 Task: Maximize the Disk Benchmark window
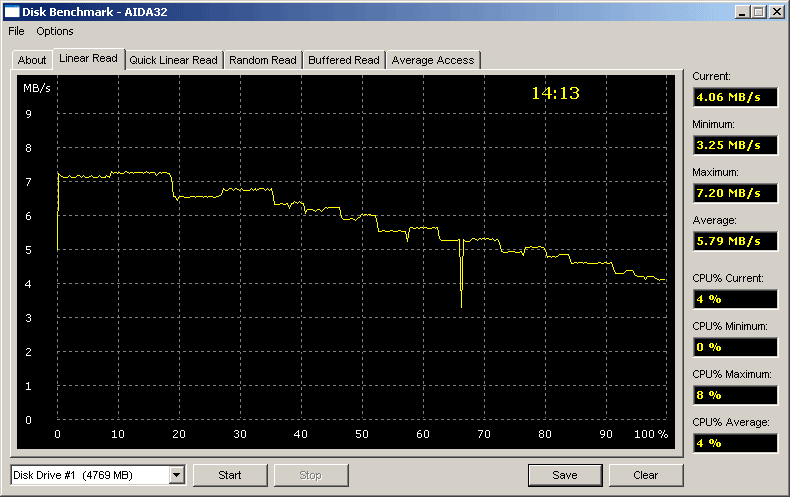[x=758, y=12]
